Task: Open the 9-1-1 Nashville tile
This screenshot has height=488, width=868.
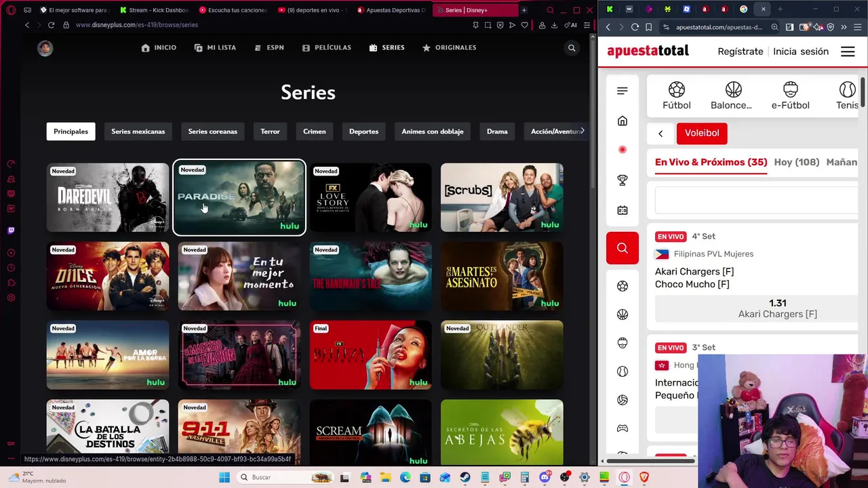Action: pyautogui.click(x=239, y=432)
